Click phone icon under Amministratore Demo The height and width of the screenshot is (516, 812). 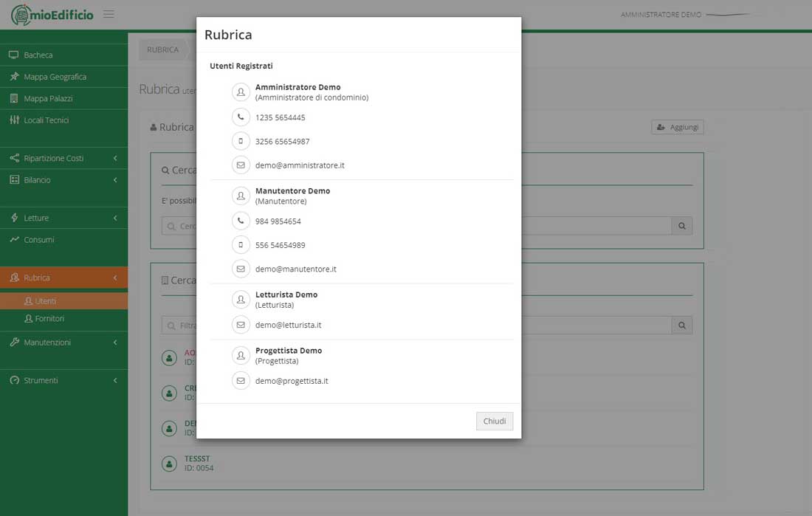click(241, 117)
